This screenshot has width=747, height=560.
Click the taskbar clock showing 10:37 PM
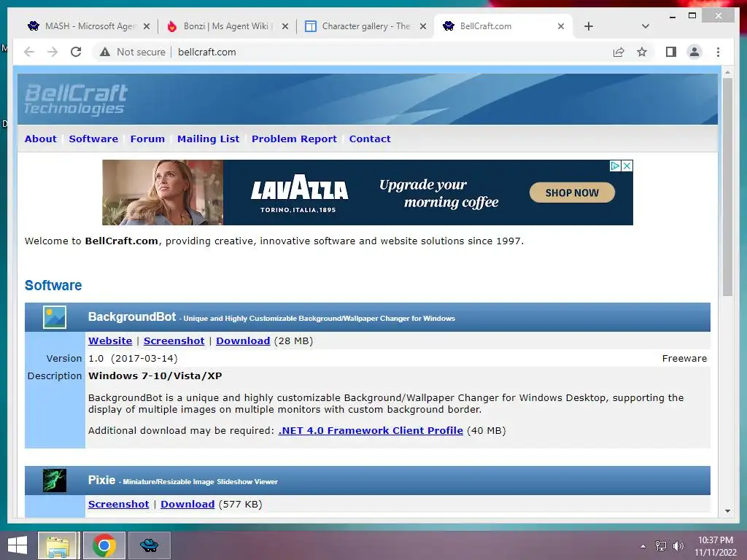point(715,546)
